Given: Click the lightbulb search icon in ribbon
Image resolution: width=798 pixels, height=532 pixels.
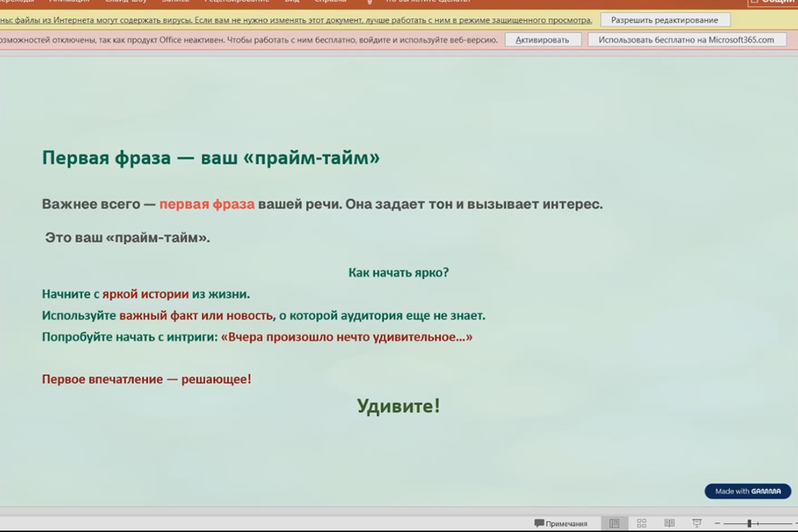Looking at the screenshot, I should point(369,2).
